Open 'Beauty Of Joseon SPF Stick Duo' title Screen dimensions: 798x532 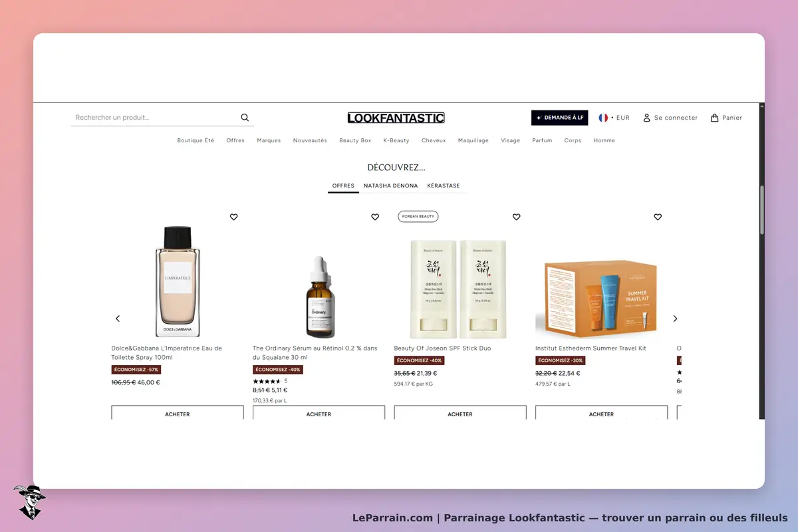pos(442,348)
